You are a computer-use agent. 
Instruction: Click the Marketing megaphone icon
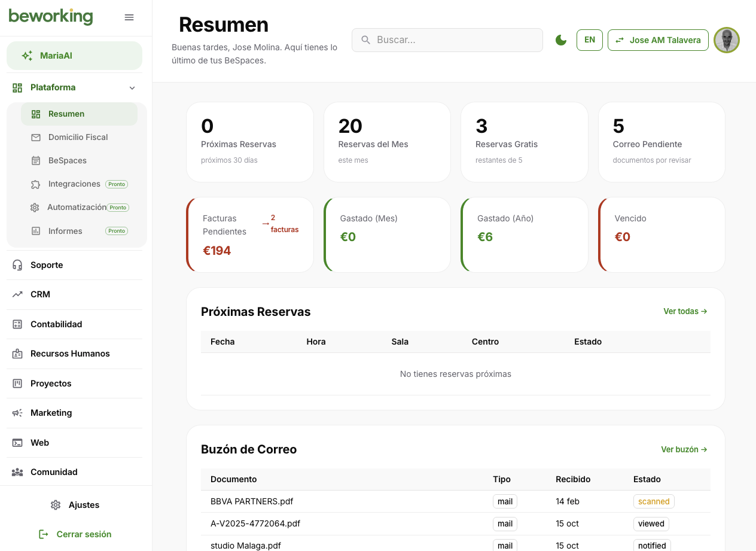click(17, 413)
